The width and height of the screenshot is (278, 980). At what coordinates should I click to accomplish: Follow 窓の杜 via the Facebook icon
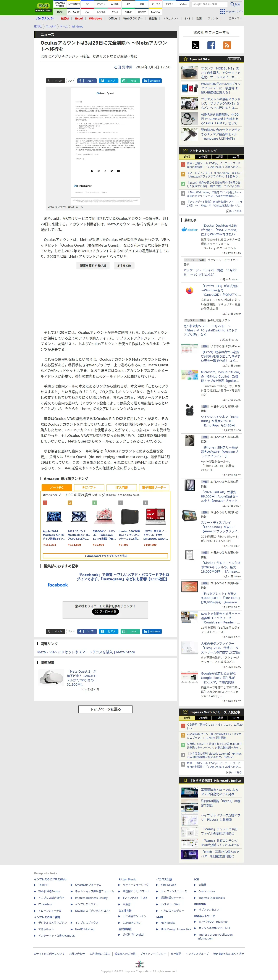point(211,45)
